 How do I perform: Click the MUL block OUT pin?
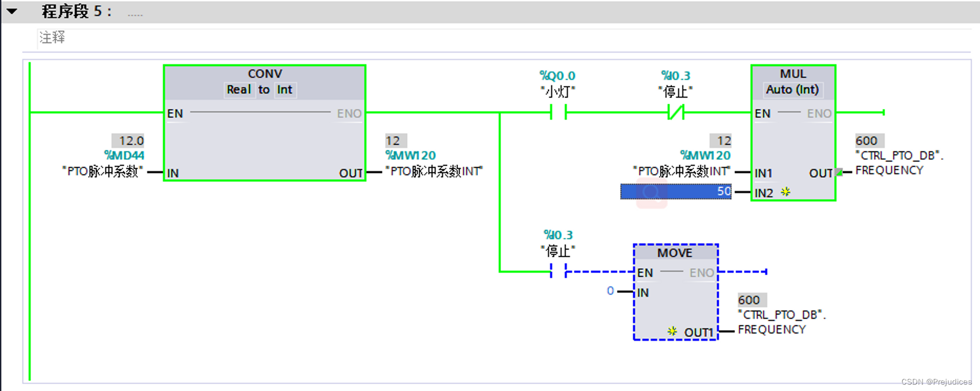[x=821, y=173]
